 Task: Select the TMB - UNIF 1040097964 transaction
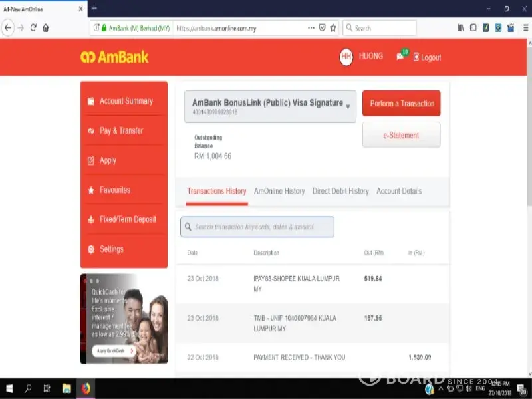coord(312,323)
